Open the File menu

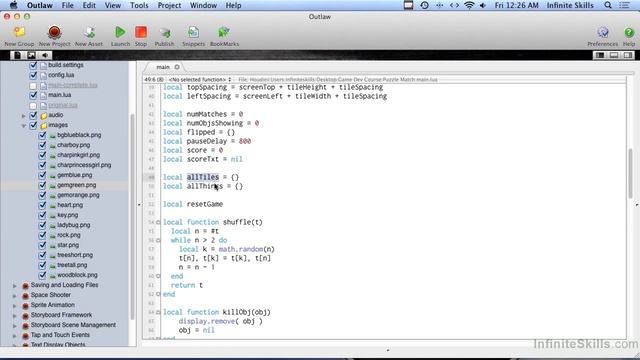click(x=67, y=5)
